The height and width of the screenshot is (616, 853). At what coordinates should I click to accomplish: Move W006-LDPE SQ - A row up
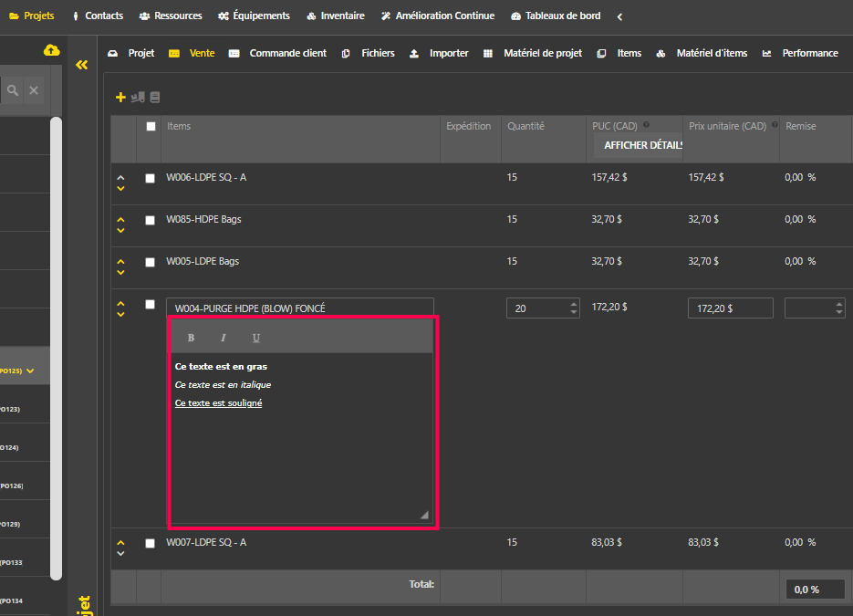120,177
